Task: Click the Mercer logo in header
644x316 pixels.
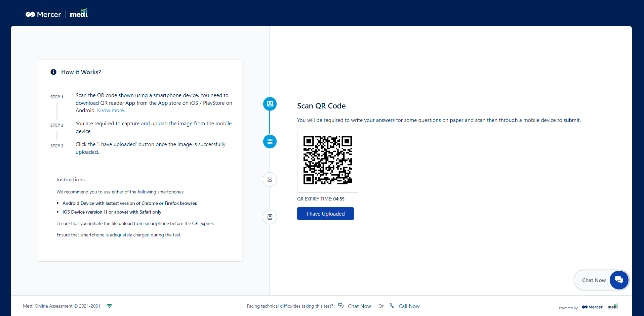Action: (x=43, y=14)
